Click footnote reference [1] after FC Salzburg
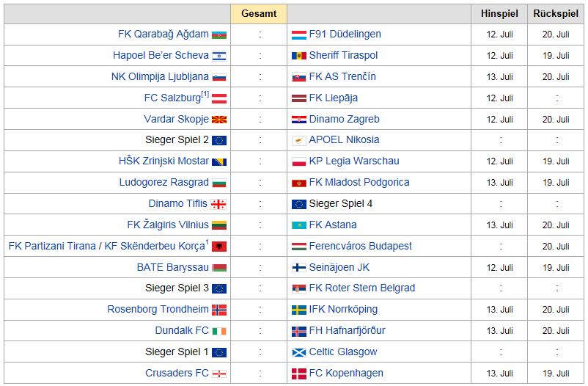This screenshot has width=588, height=386. [205, 94]
